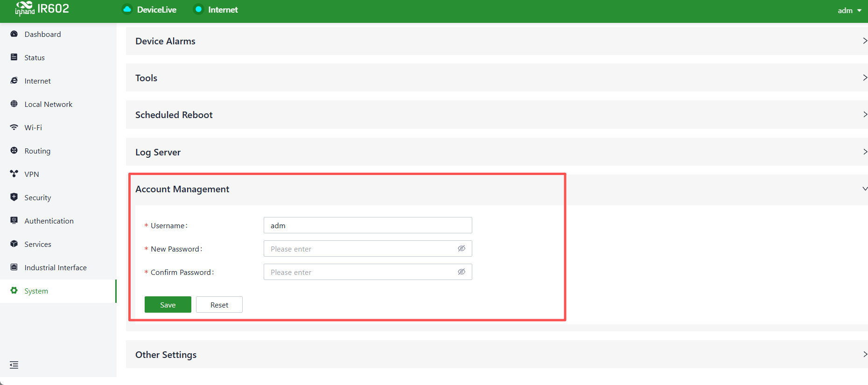Click the Services cube icon
Viewport: 868px width, 385px height.
(14, 244)
